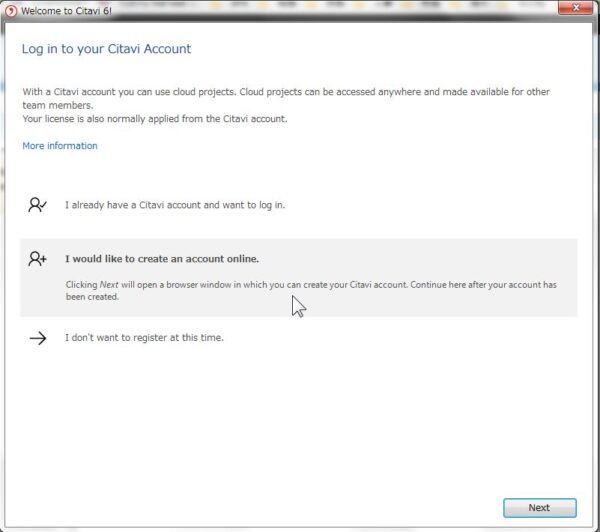
Task: Click the 'Clicking Next will open a browser' description
Action: (311, 290)
